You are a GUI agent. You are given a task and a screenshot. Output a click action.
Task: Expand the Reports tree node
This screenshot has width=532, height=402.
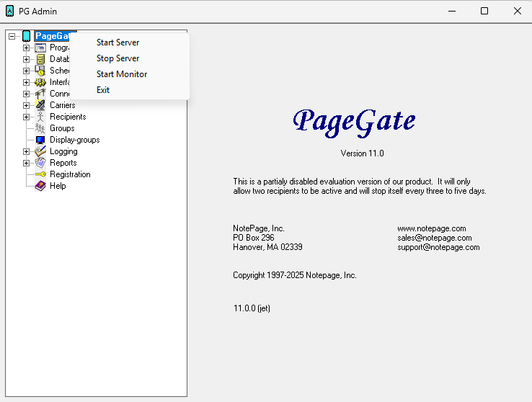pyautogui.click(x=26, y=163)
